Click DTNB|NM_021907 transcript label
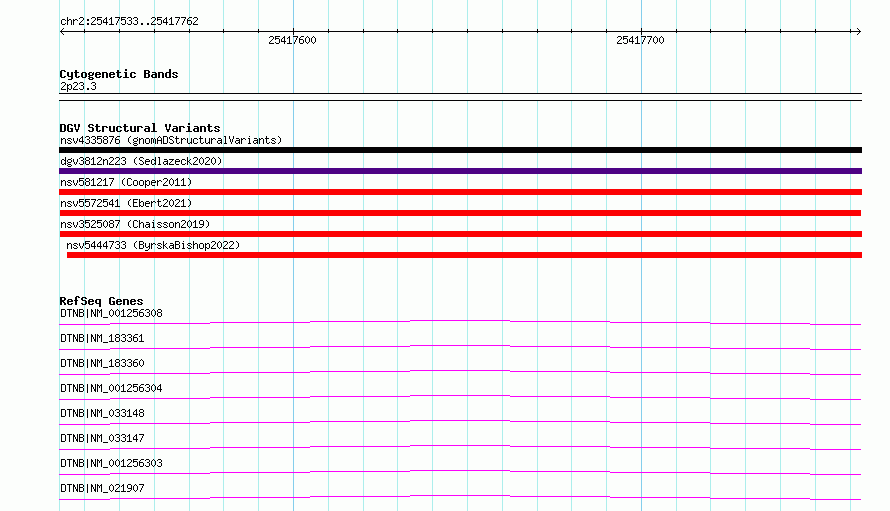Image resolution: width=890 pixels, height=511 pixels. [x=102, y=488]
